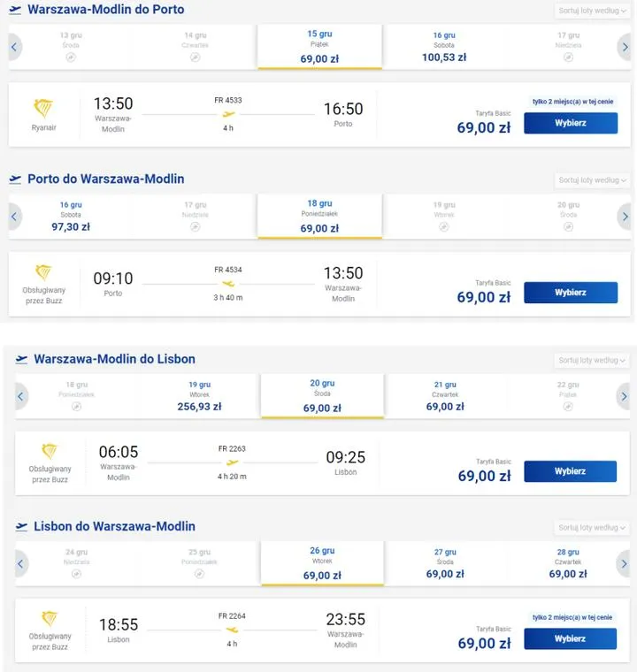This screenshot has width=637, height=672.
Task: Click previous-dates arrow for Lisbon to Warszawa-Modlin
Action: (21, 563)
